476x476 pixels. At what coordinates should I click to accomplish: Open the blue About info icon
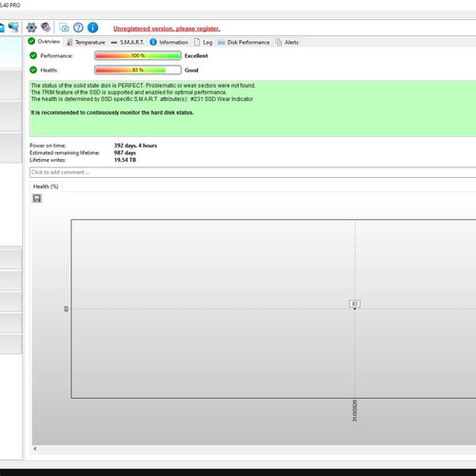point(92,28)
